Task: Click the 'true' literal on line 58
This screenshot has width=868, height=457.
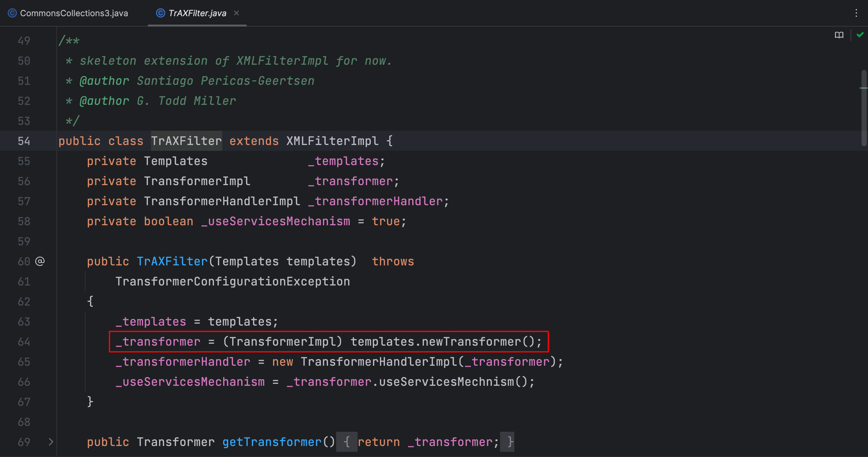Action: [x=386, y=221]
